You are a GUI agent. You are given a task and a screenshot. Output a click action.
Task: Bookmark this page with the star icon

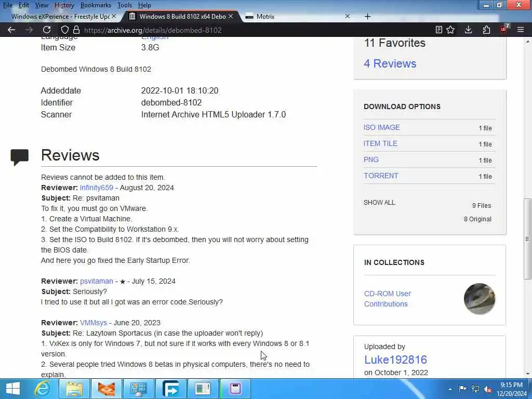[x=450, y=30]
